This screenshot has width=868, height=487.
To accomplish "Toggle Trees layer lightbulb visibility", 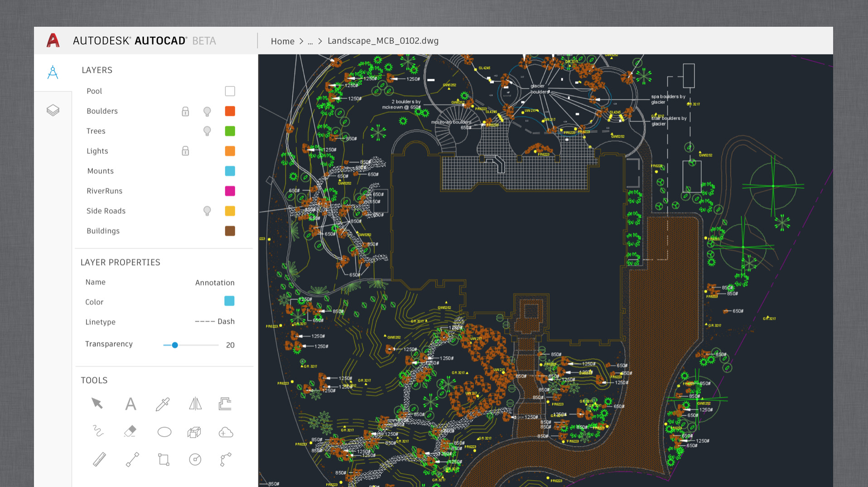I will coord(207,131).
